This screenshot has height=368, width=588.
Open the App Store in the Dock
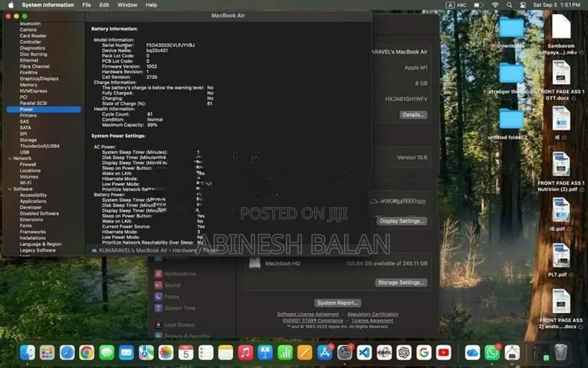point(324,353)
